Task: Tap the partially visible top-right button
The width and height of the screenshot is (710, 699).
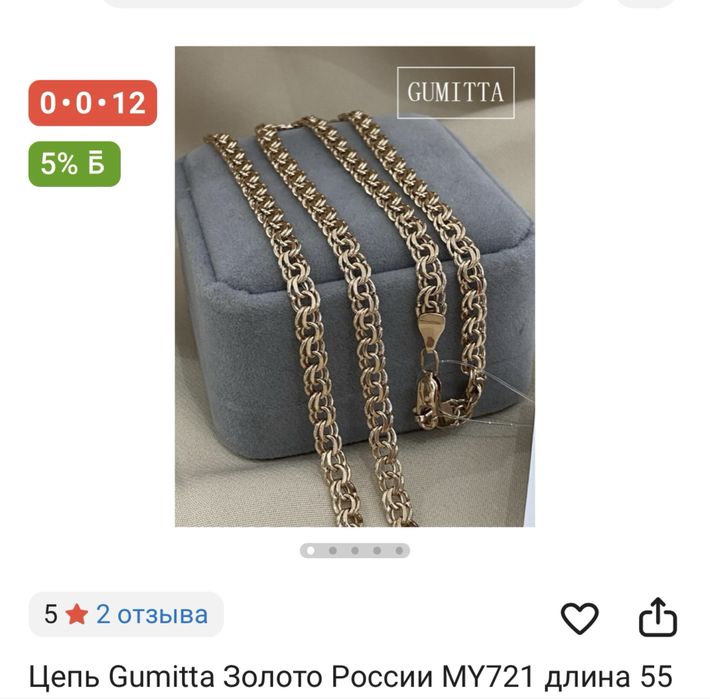Action: coord(647,3)
